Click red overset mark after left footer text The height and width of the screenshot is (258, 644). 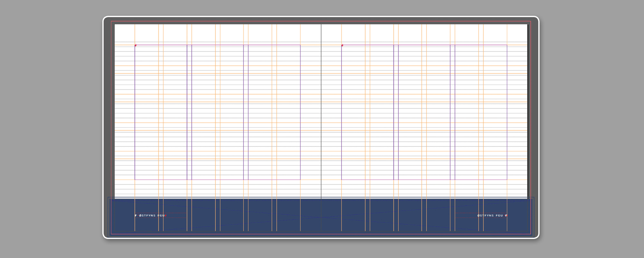(x=166, y=215)
